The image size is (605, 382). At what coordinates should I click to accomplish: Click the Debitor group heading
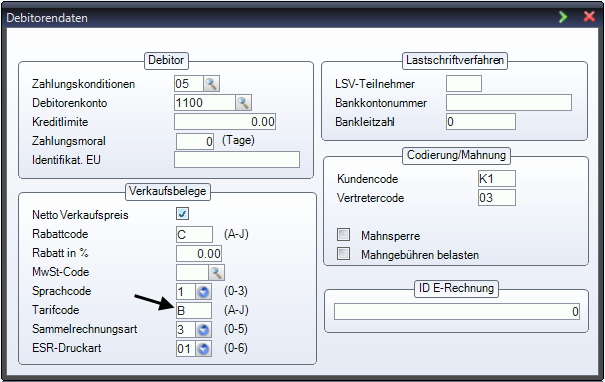point(166,60)
